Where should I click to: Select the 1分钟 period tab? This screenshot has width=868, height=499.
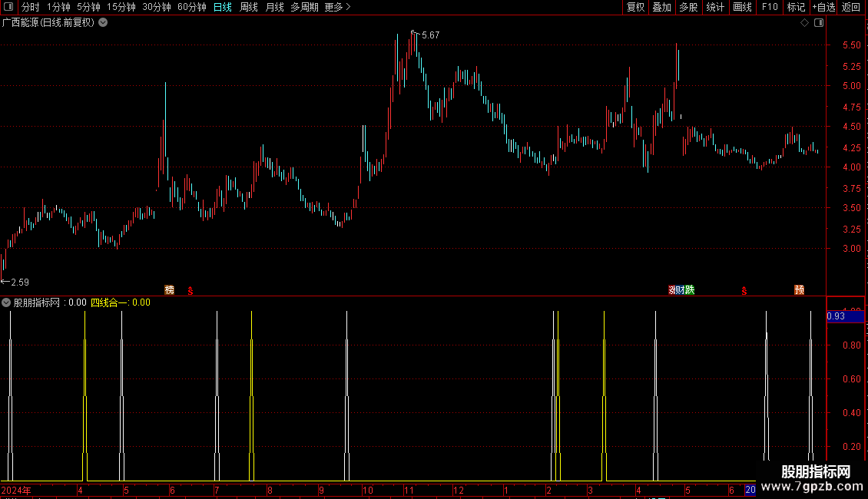pos(58,7)
